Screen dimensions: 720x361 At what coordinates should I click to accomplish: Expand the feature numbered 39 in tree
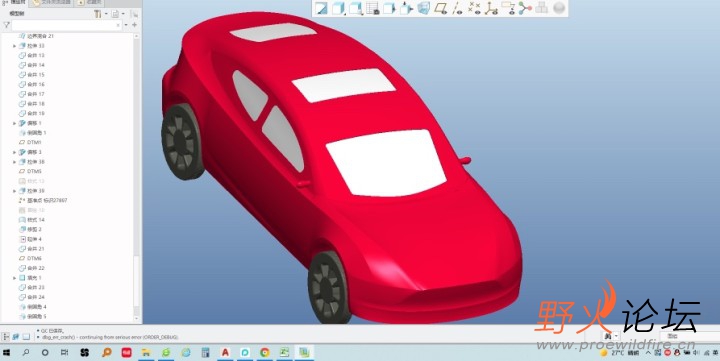click(14, 191)
